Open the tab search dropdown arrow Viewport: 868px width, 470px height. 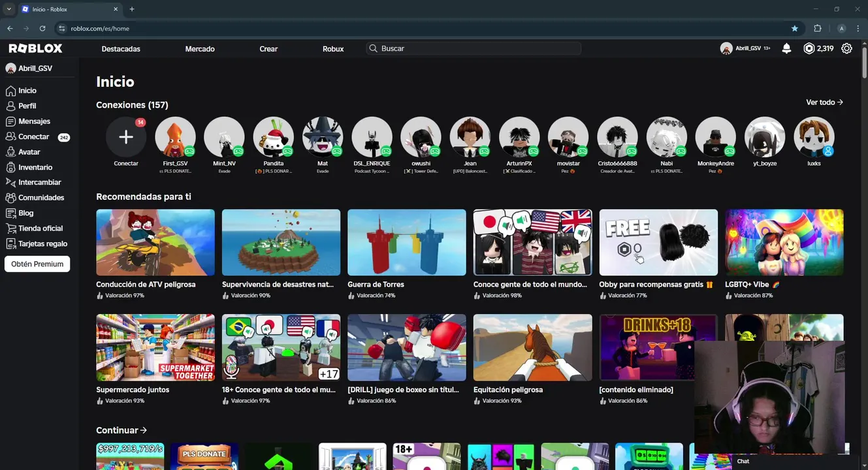[x=8, y=9]
